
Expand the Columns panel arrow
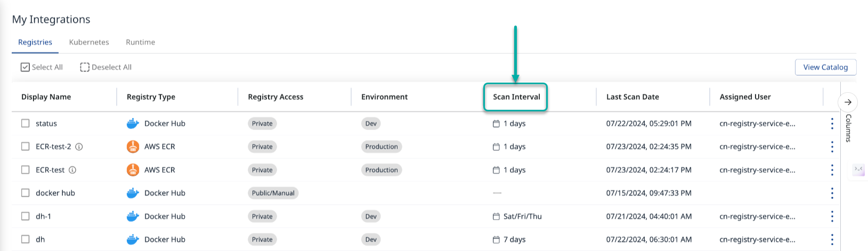pos(848,102)
